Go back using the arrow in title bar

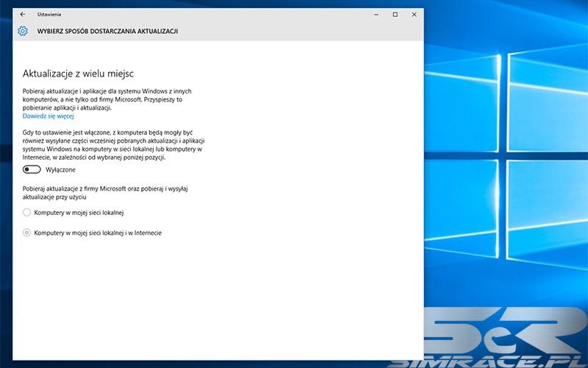click(x=23, y=14)
